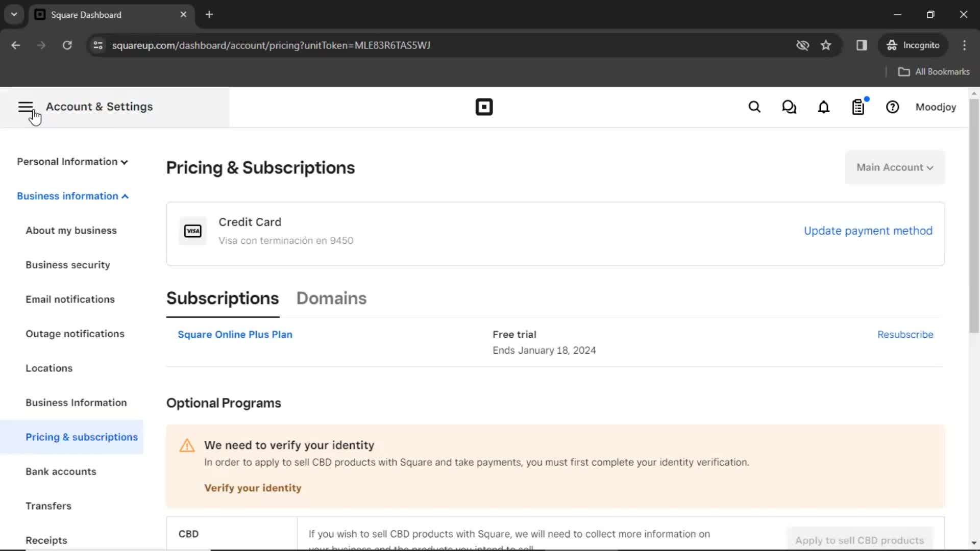This screenshot has width=980, height=551.
Task: Open the hamburger navigation menu
Action: (26, 107)
